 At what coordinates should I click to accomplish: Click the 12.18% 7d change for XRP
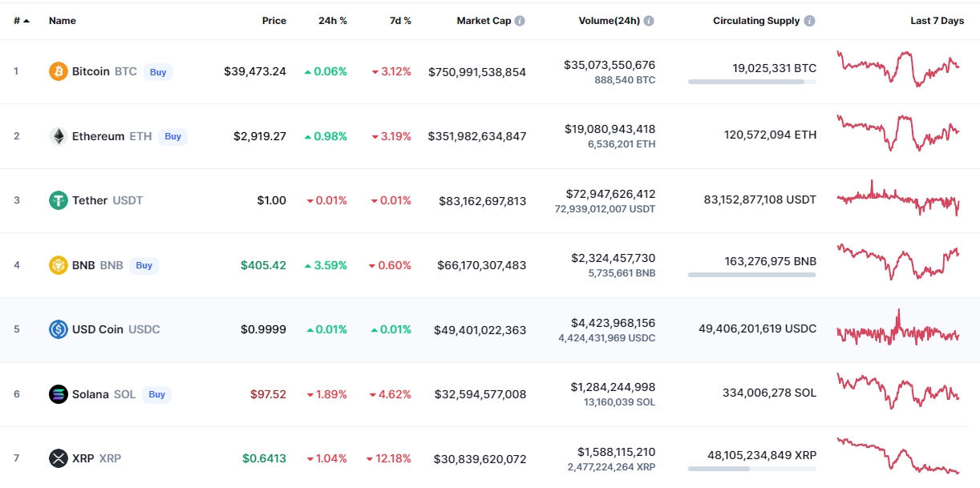(389, 458)
